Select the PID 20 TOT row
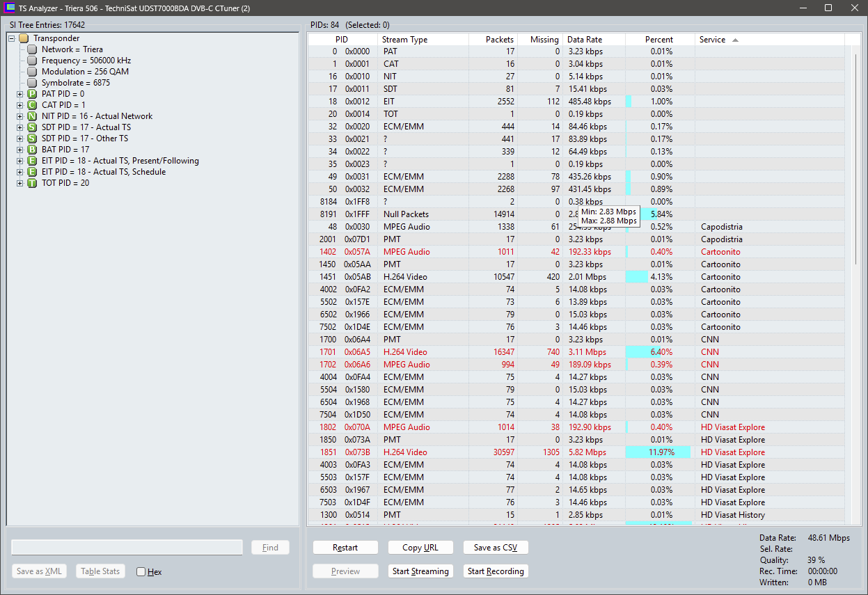 point(576,114)
